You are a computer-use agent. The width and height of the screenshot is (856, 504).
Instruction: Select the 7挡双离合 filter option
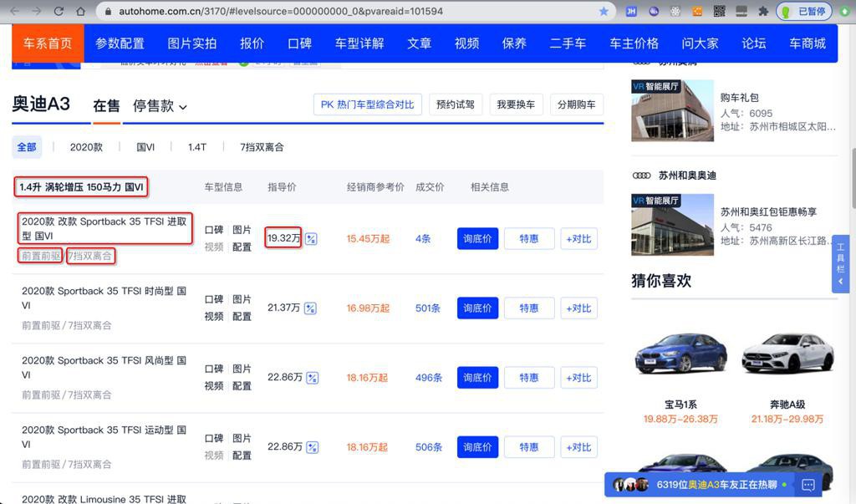pos(262,147)
